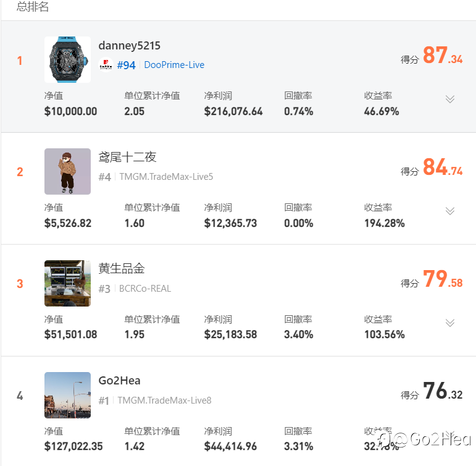The image size is (476, 466).
Task: Click danney5215's watch avatar
Action: pyautogui.click(x=67, y=59)
